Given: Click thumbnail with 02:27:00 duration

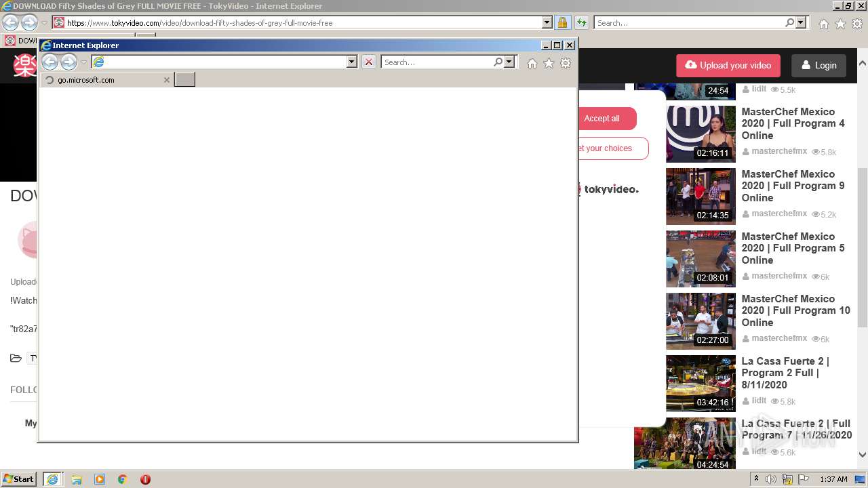Looking at the screenshot, I should [701, 321].
